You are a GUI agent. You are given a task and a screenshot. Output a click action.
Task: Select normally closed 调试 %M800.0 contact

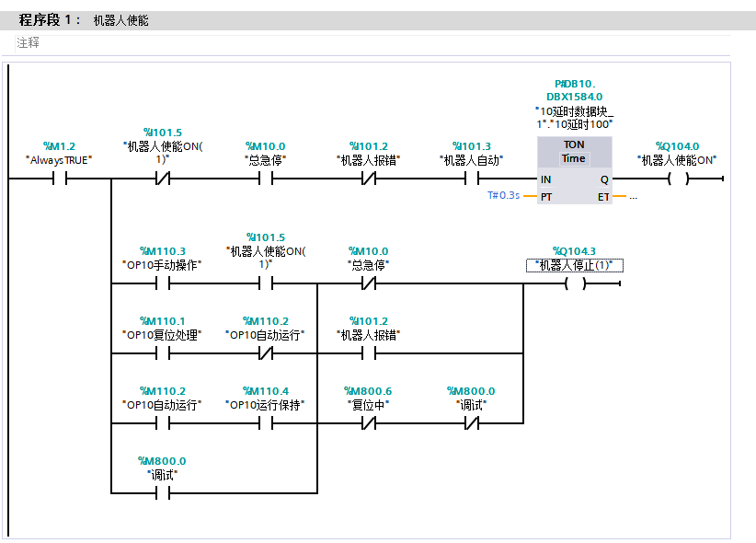472,423
